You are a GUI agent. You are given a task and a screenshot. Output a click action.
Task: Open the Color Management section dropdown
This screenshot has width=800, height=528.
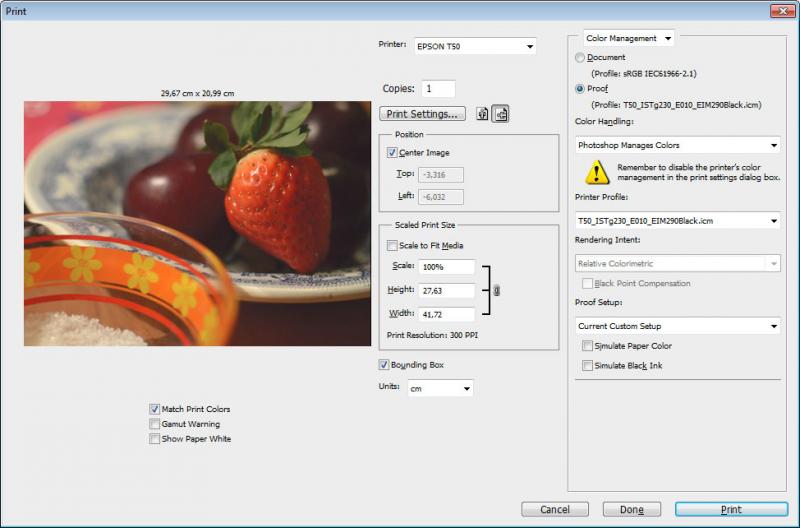(x=629, y=38)
